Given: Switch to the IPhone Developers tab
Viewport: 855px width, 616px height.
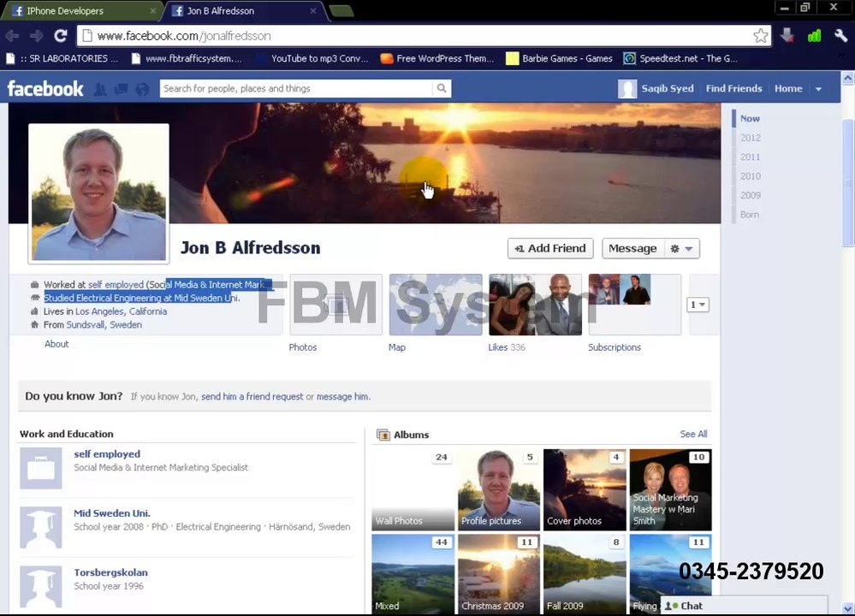Looking at the screenshot, I should [x=82, y=11].
